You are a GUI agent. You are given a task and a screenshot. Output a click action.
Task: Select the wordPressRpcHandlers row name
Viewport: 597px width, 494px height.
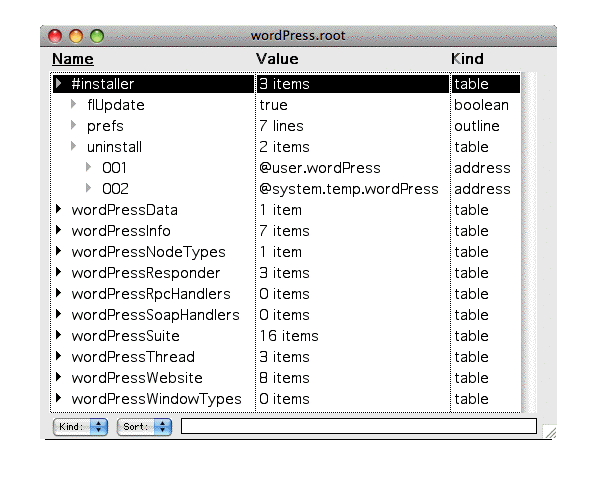[x=151, y=294]
